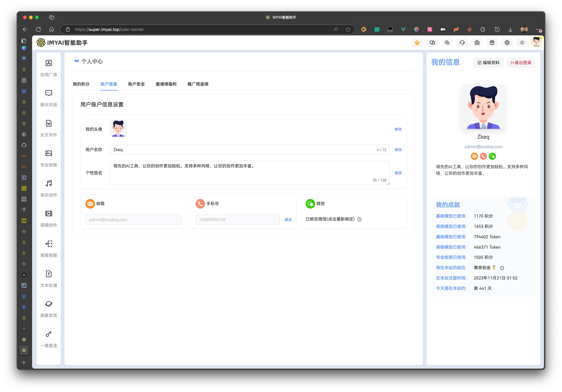The image size is (562, 392).
Task: Switch to 邀请得福利 tab
Action: pos(166,84)
